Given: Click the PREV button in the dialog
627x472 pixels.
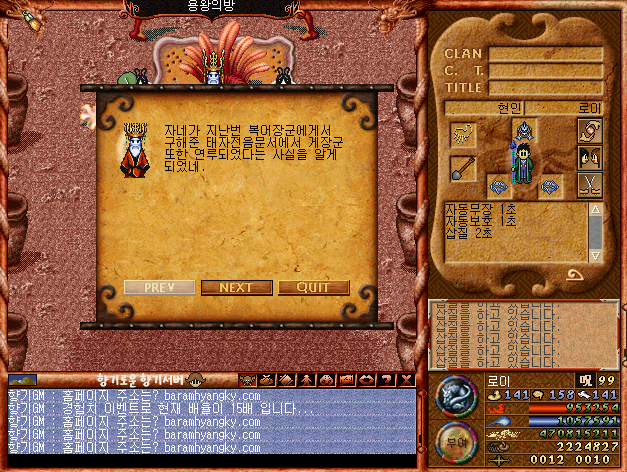Looking at the screenshot, I should pyautogui.click(x=160, y=288).
